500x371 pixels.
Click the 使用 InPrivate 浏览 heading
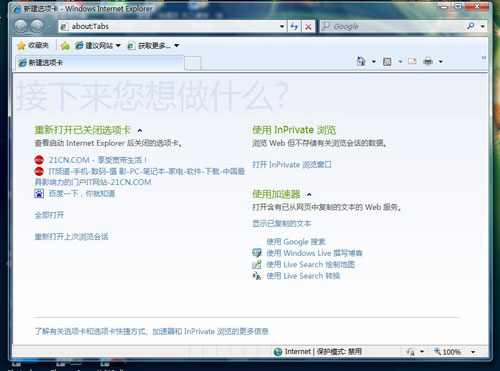(x=294, y=130)
